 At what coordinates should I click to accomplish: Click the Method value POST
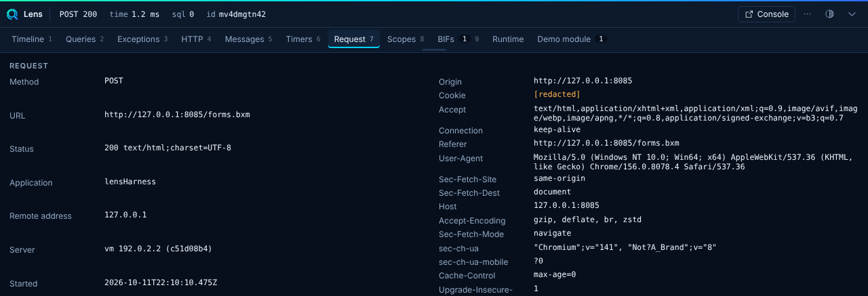(114, 81)
